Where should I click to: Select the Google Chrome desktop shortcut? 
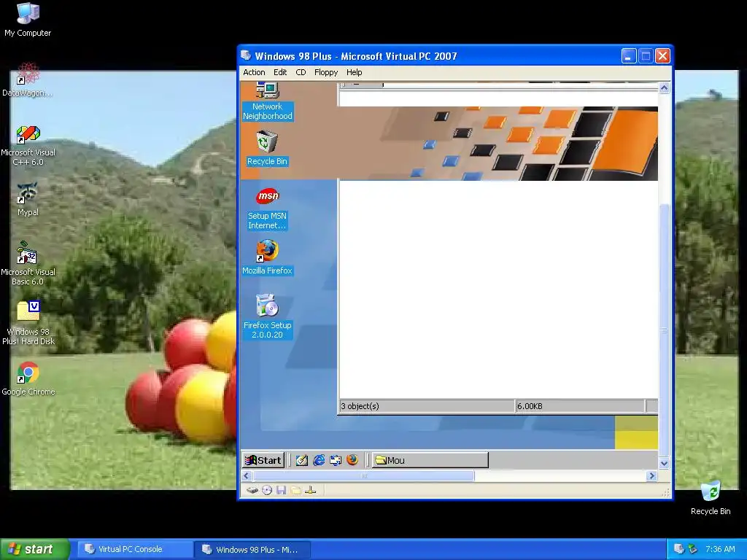point(28,379)
